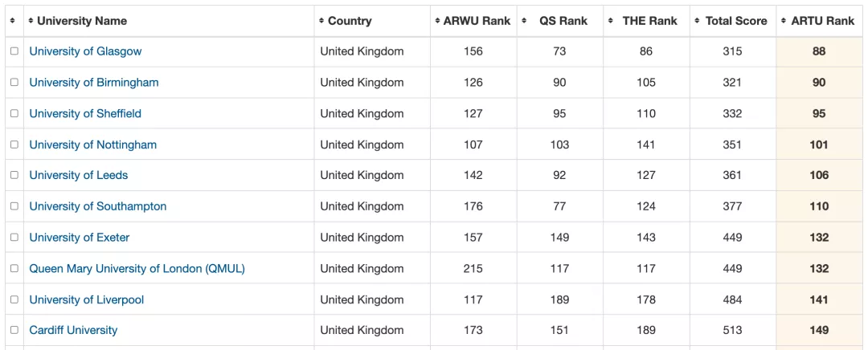
Task: Click sort arrows beside Total Score header
Action: coord(698,21)
